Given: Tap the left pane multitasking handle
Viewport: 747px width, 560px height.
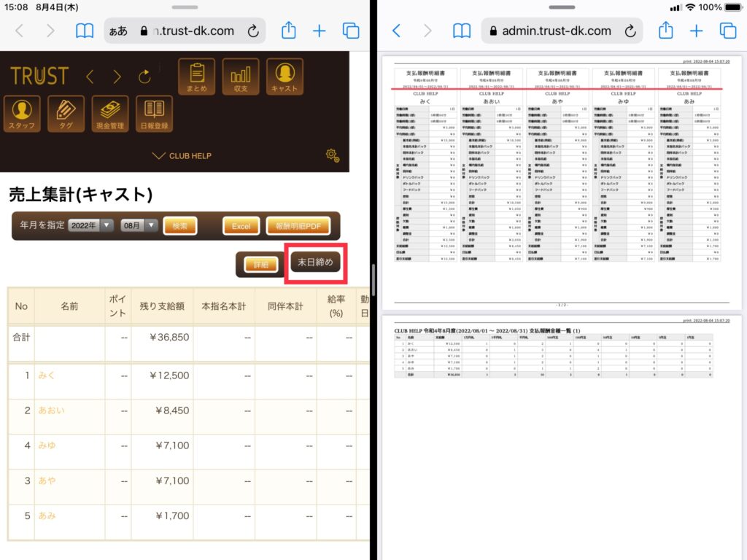Looking at the screenshot, I should 185,7.
